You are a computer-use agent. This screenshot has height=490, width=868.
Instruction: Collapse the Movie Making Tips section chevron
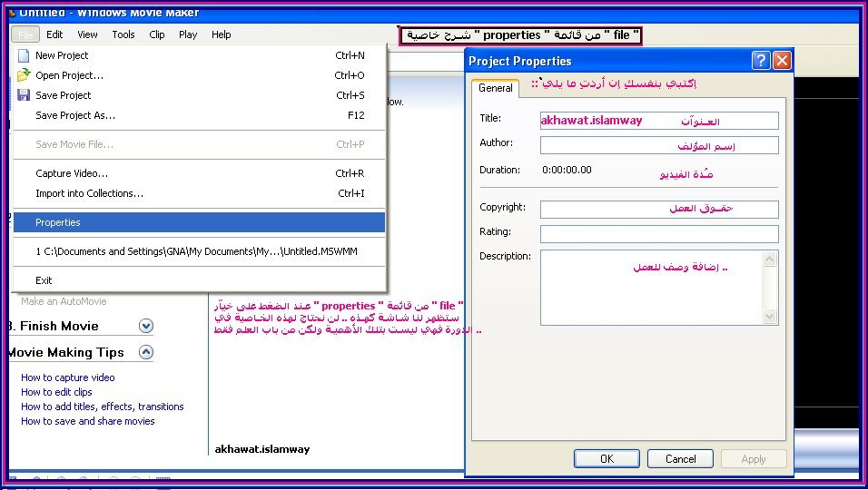point(146,352)
